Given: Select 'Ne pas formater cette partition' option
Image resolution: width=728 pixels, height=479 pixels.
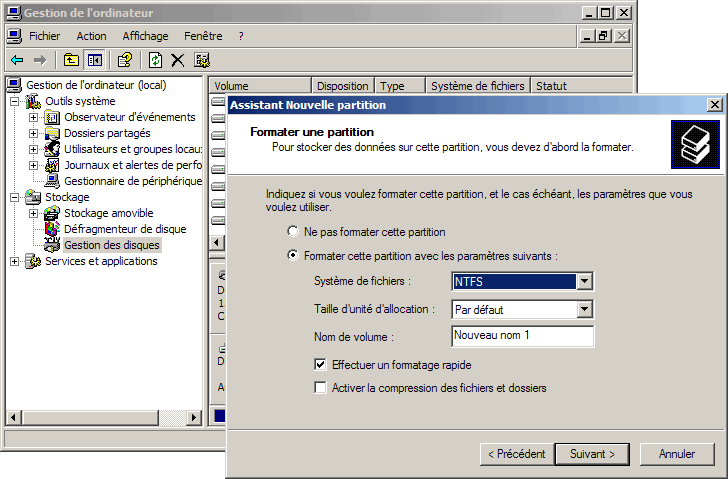Looking at the screenshot, I should point(293,232).
